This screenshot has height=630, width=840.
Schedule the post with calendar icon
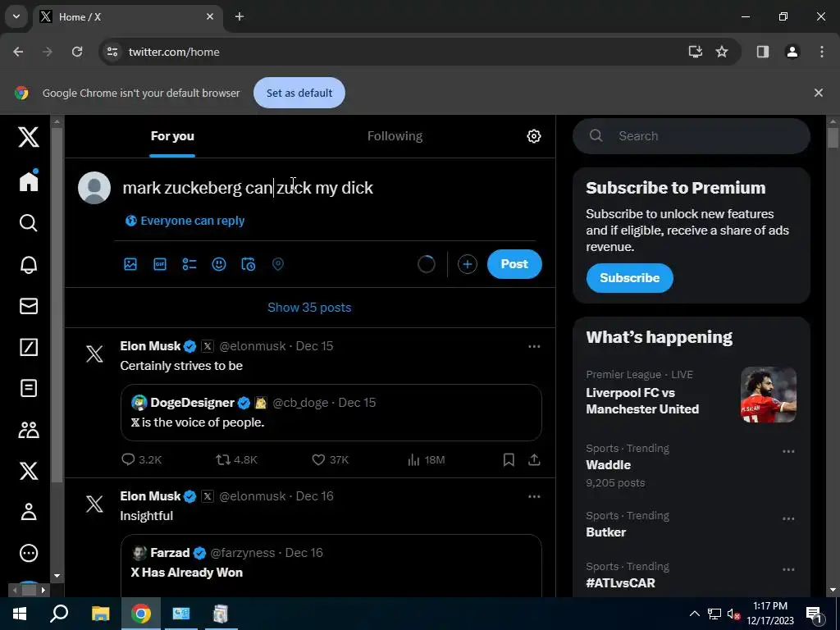point(248,264)
